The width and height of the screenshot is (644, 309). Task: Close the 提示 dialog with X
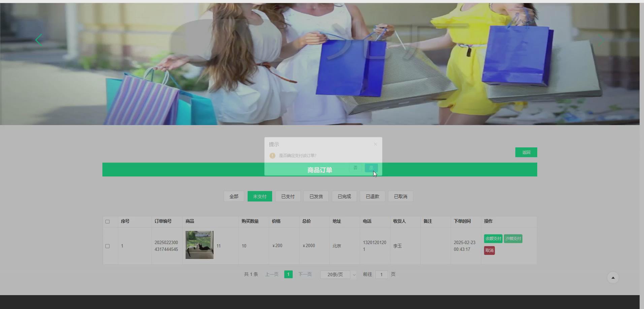(375, 144)
